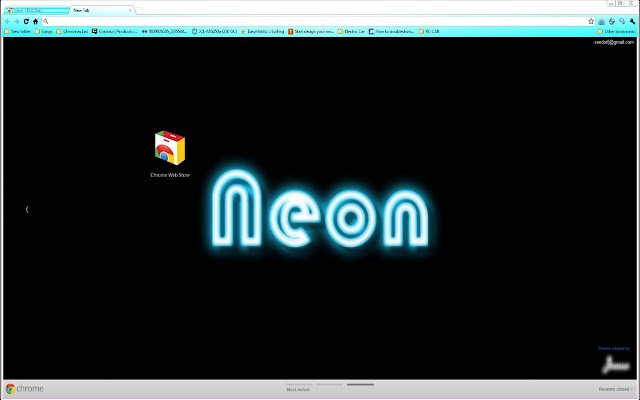This screenshot has width=640, height=400.
Task: Click the Chrome logo at bottom left
Action: [x=25, y=389]
